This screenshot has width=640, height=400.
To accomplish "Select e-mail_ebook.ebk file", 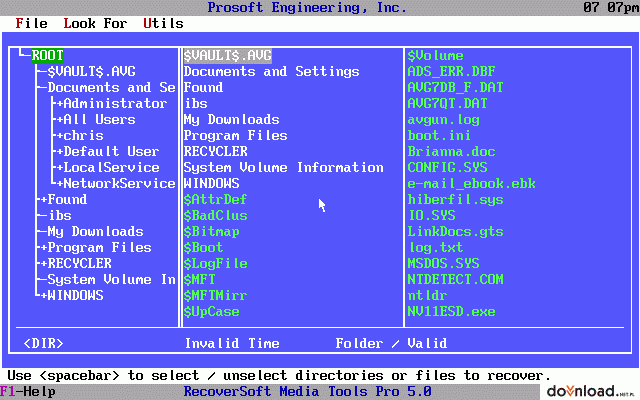I will coord(471,184).
